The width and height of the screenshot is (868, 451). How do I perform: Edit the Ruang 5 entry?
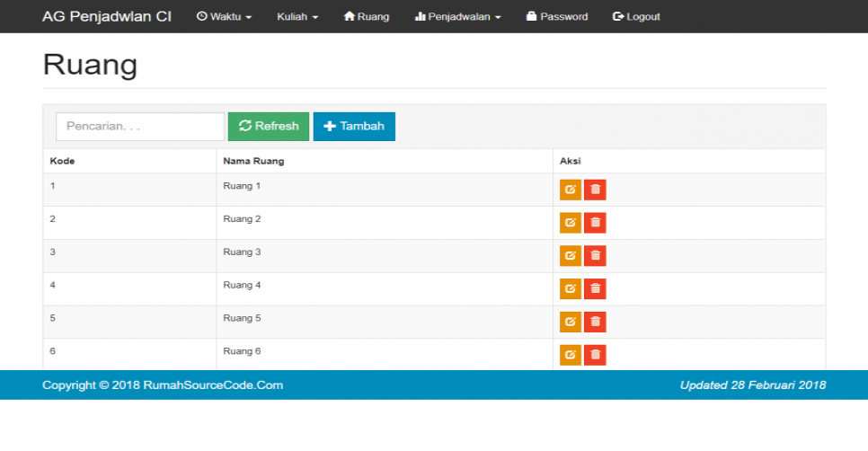pos(571,322)
